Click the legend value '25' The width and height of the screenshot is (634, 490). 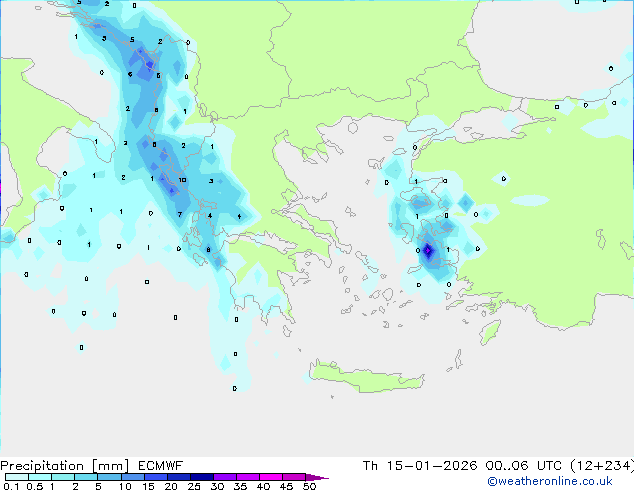194,486
